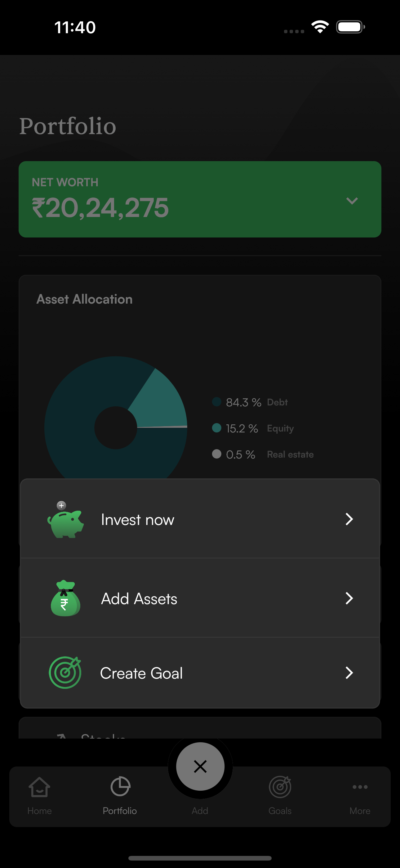This screenshot has height=868, width=400.
Task: Tap the green target goal icon
Action: (x=65, y=672)
